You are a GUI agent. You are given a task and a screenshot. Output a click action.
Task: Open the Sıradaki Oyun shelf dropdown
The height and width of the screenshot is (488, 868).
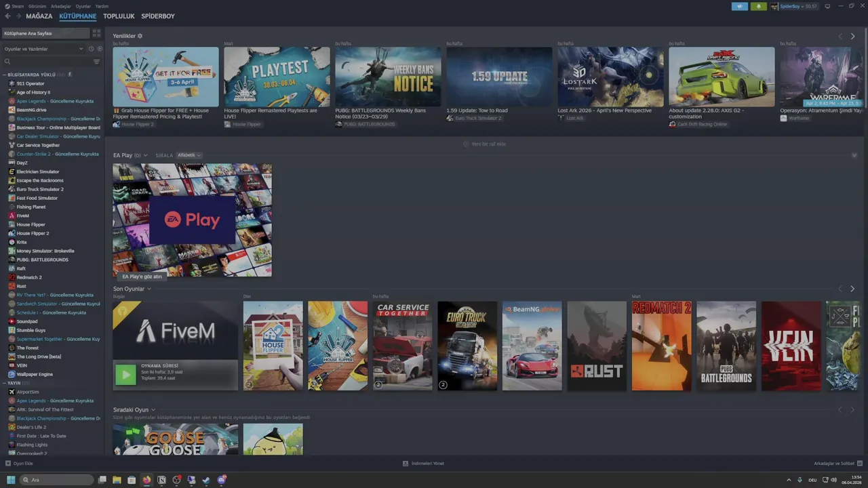[x=153, y=409]
